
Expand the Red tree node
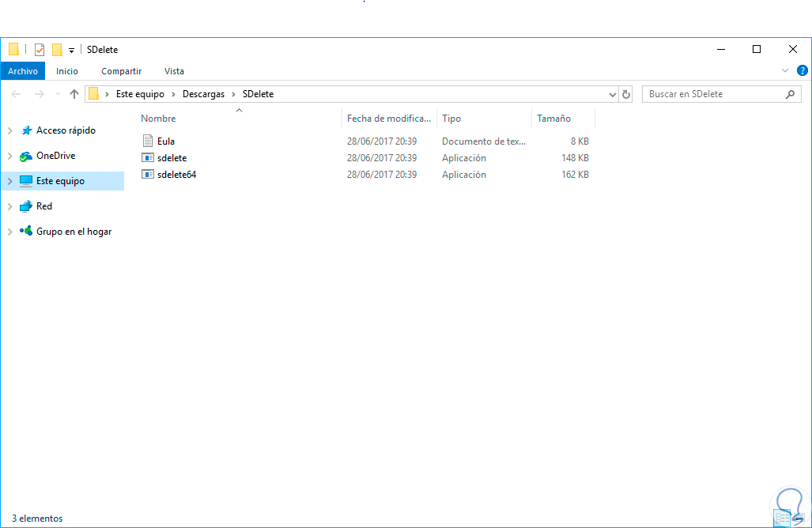point(9,206)
